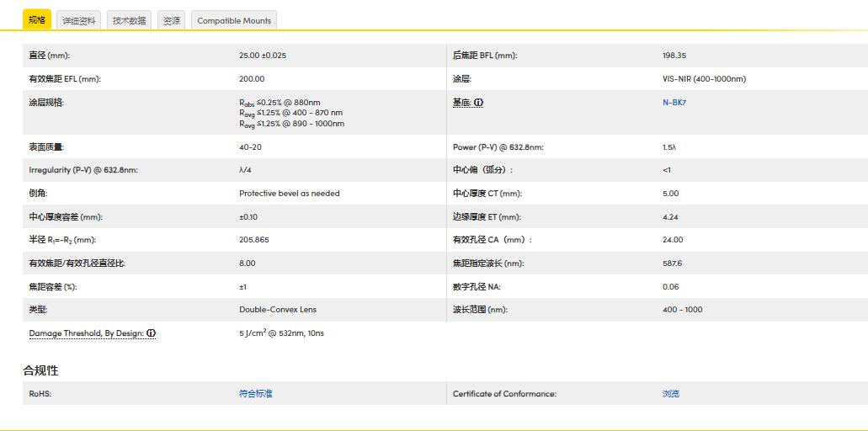Click the 表面质量 label
The height and width of the screenshot is (431, 868).
point(46,146)
